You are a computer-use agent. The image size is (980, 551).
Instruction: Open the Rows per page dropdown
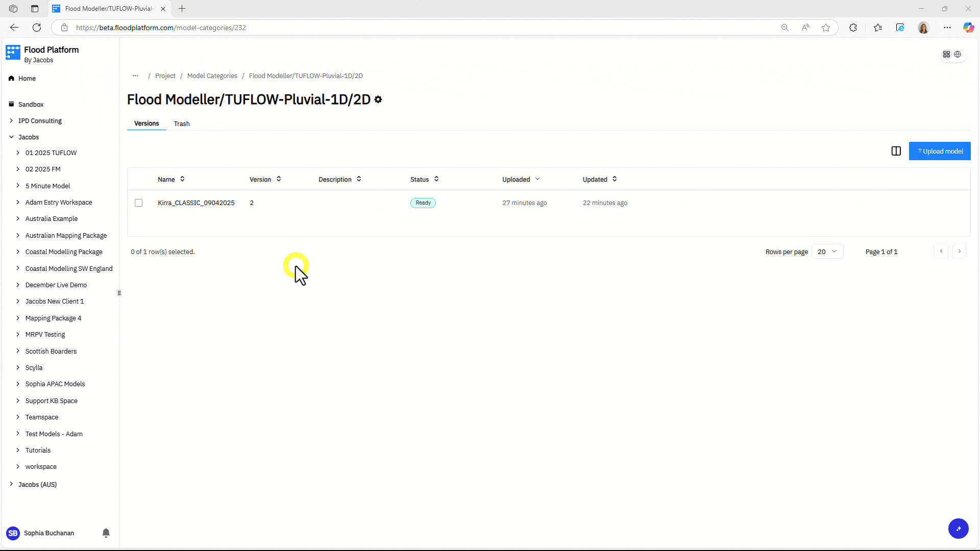click(x=827, y=252)
